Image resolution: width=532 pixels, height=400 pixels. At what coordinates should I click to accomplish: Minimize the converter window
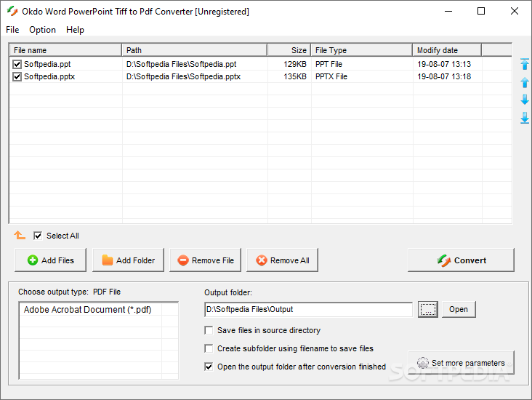pyautogui.click(x=448, y=11)
